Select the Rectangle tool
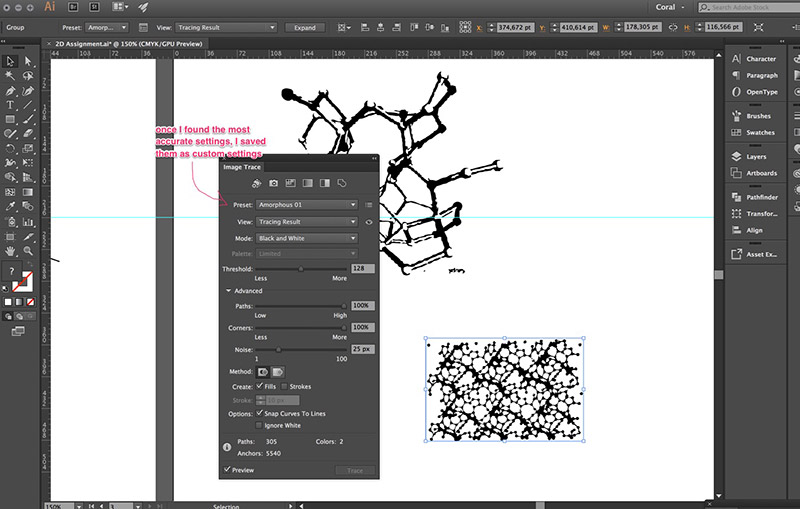This screenshot has width=800, height=509. [x=10, y=119]
